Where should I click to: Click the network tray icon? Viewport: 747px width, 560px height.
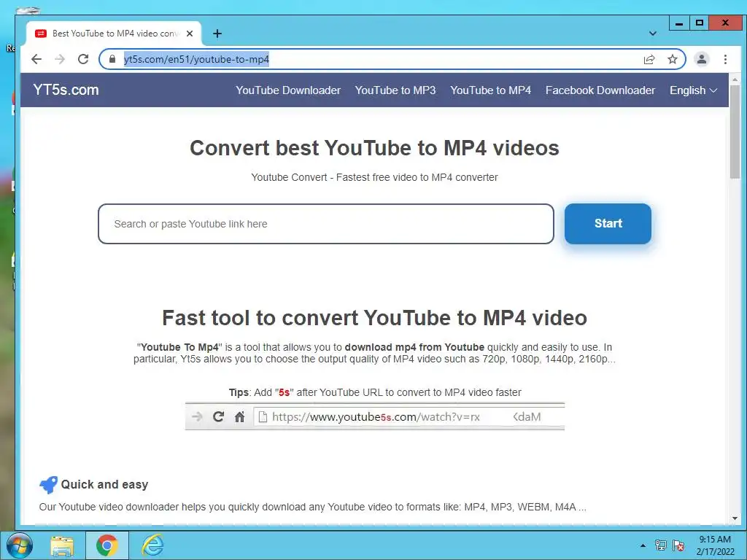(661, 545)
